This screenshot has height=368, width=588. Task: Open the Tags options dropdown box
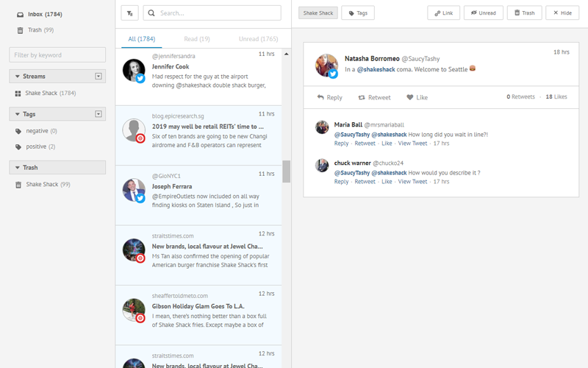[98, 114]
